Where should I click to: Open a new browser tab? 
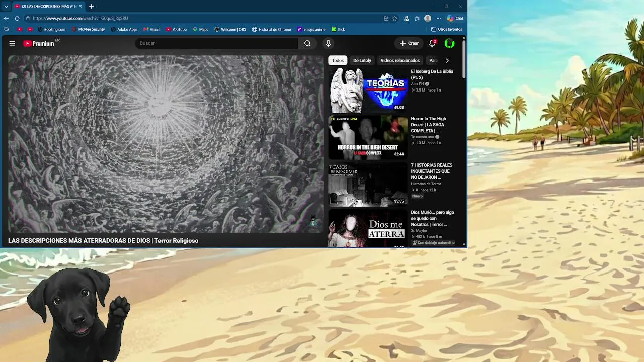91,6
